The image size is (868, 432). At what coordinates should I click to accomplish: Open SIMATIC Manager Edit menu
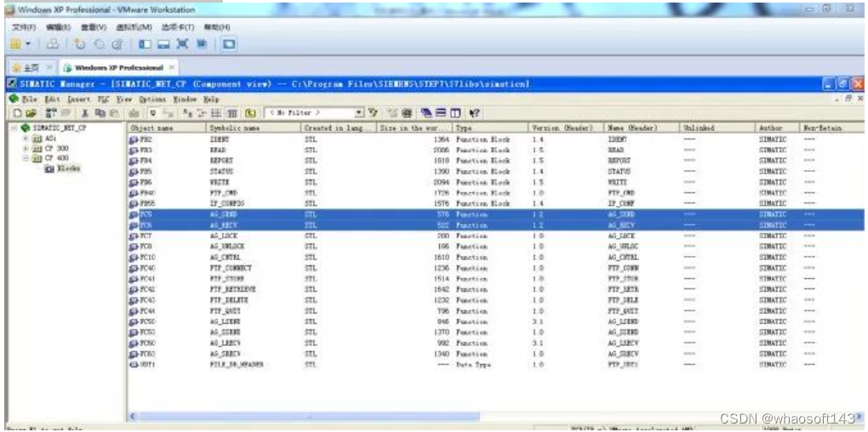click(x=52, y=99)
